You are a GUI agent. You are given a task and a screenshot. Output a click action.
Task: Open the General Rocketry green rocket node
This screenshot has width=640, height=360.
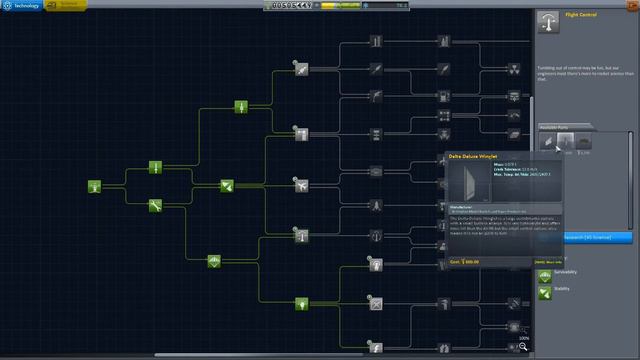click(241, 107)
